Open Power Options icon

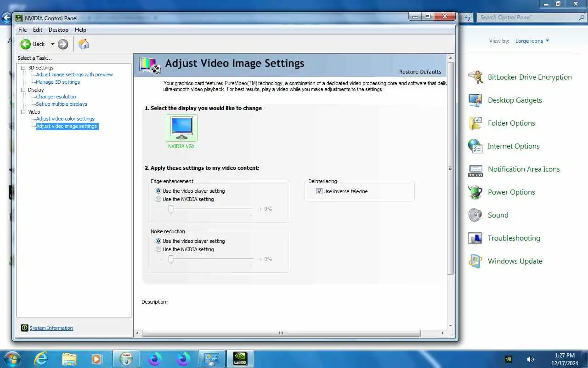475,192
